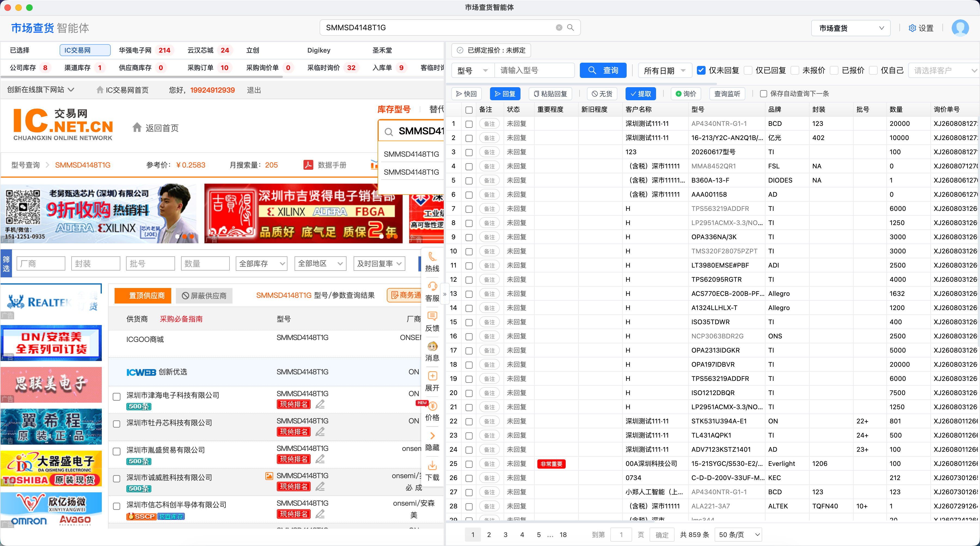Click the 已绑定报价 check circle icon
Image resolution: width=980 pixels, height=546 pixels.
pos(460,50)
